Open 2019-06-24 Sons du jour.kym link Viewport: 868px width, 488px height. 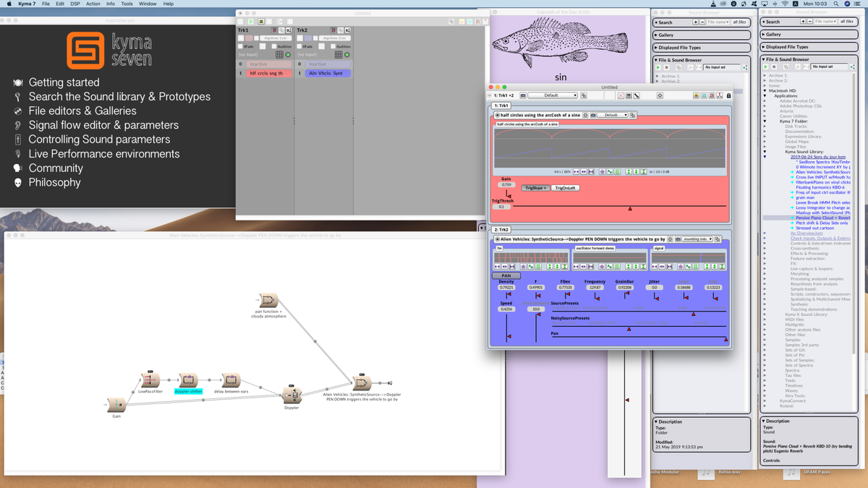(818, 156)
